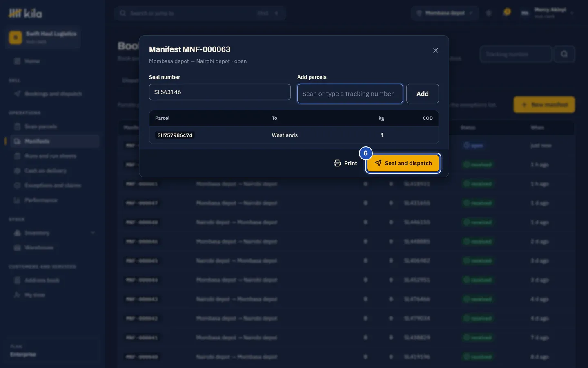
Task: Click the Seal number input field
Action: [220, 92]
